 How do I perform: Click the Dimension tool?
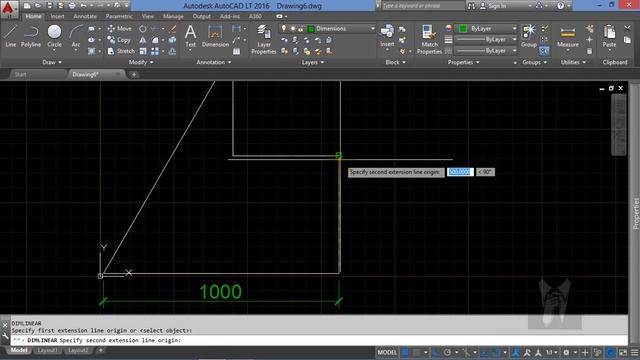tap(215, 36)
